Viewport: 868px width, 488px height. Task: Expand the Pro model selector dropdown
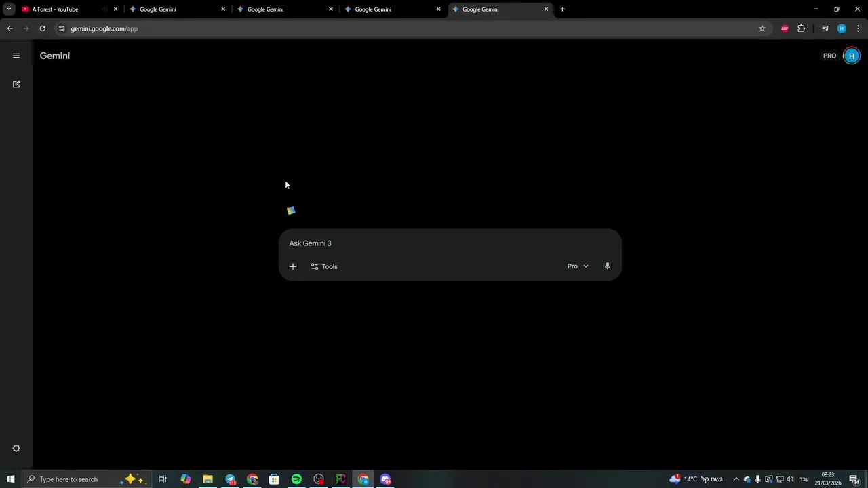pos(578,266)
